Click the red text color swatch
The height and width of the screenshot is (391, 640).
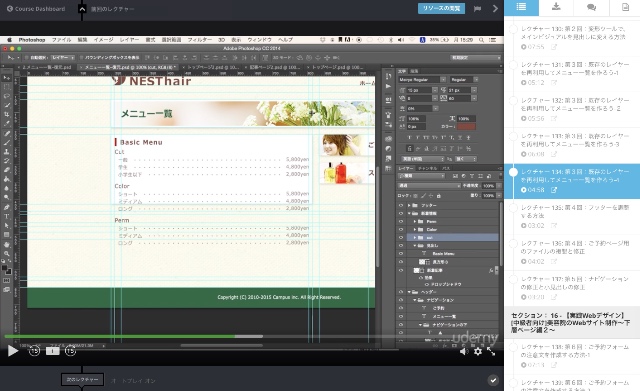467,127
